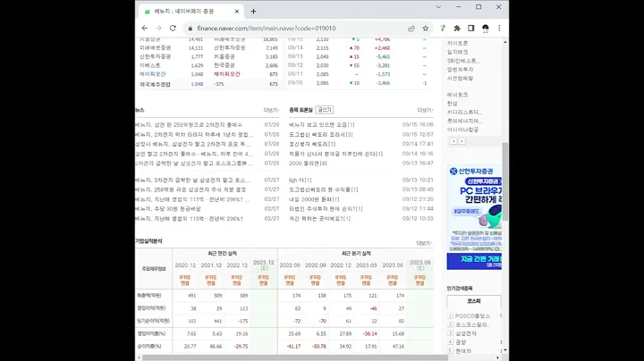Click 일지테크 in the sidebar list
This screenshot has width=644, height=361.
click(x=458, y=52)
